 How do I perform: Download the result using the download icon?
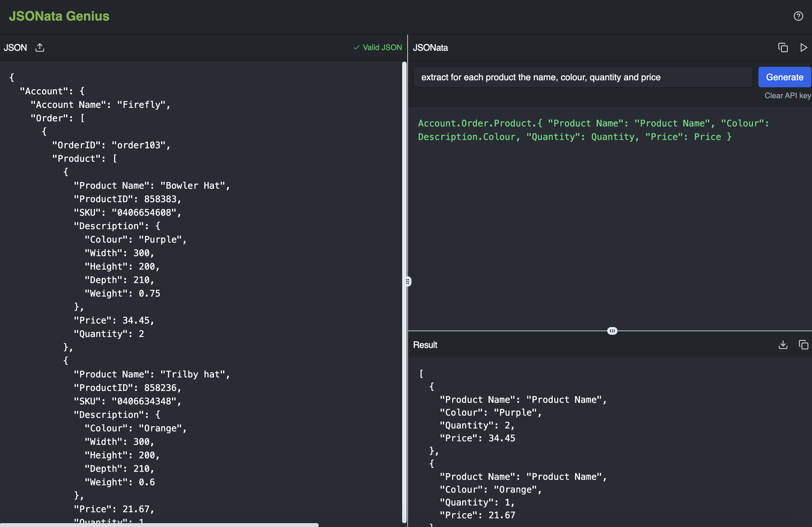[x=783, y=345]
